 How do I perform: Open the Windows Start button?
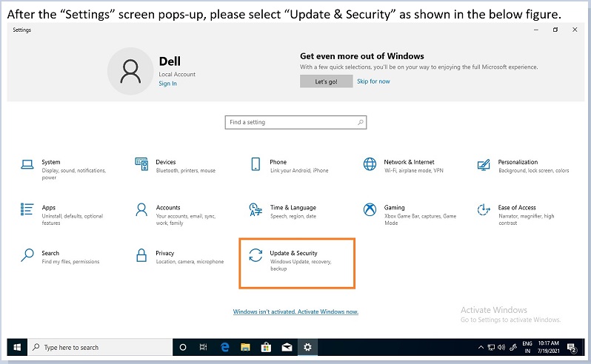pos(17,348)
